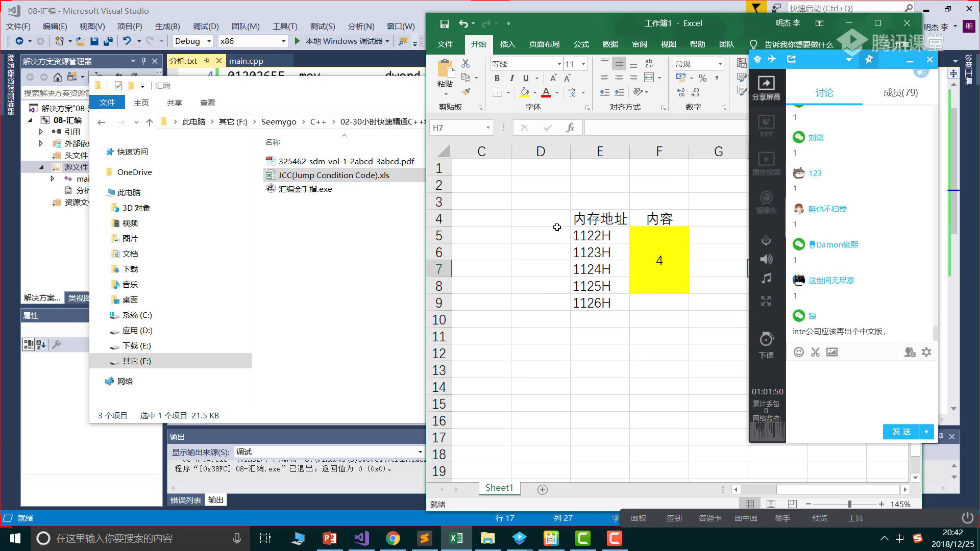The image size is (980, 551).
Task: Click the Format Painter brush icon
Action: [x=465, y=92]
